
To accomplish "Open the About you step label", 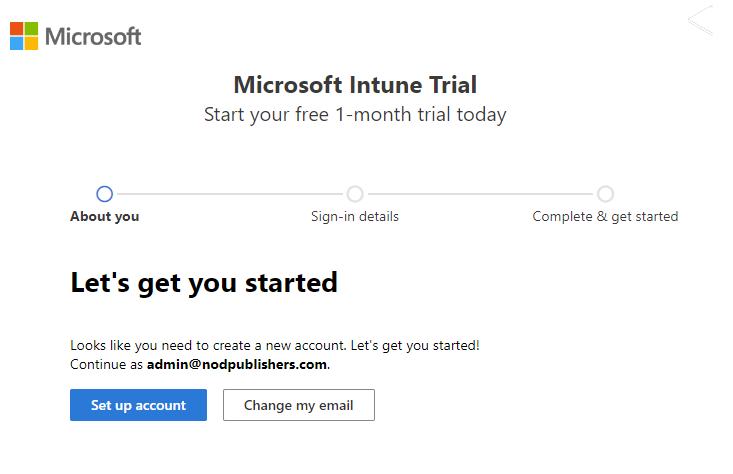I will coord(105,216).
